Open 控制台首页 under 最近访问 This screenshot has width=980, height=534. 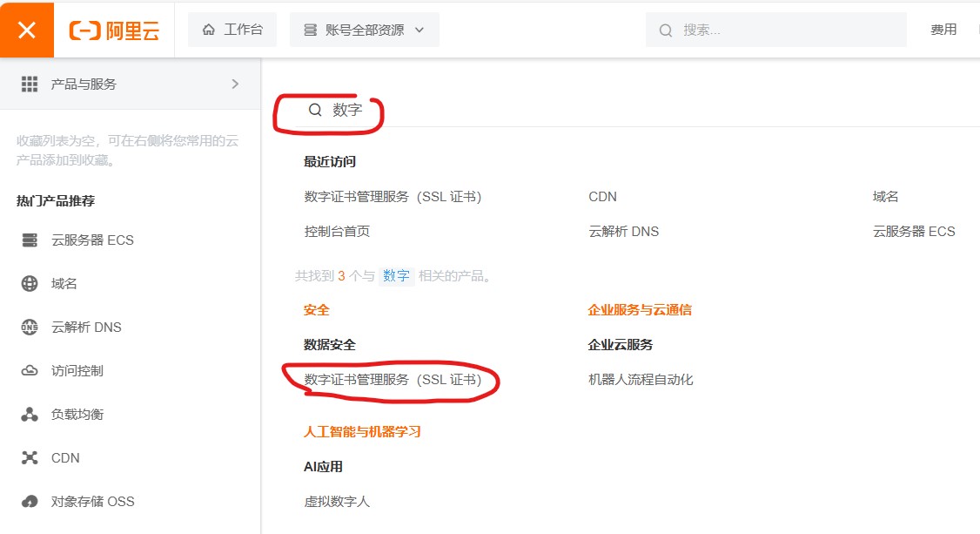pyautogui.click(x=337, y=232)
